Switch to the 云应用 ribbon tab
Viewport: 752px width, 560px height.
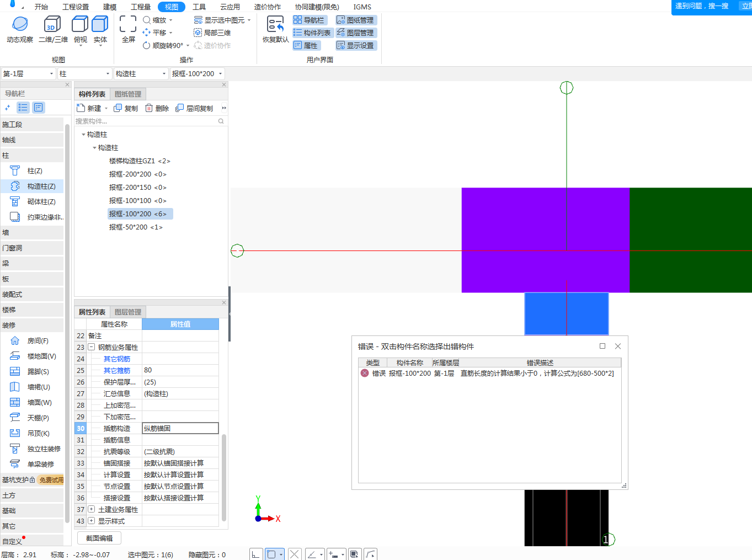[230, 7]
